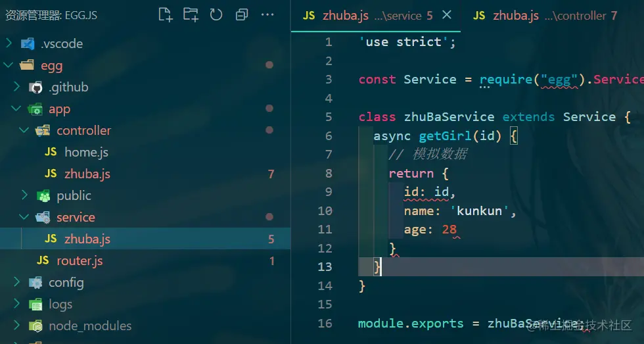This screenshot has width=644, height=344.
Task: Click the JS icon beside home.js
Action: click(x=51, y=152)
